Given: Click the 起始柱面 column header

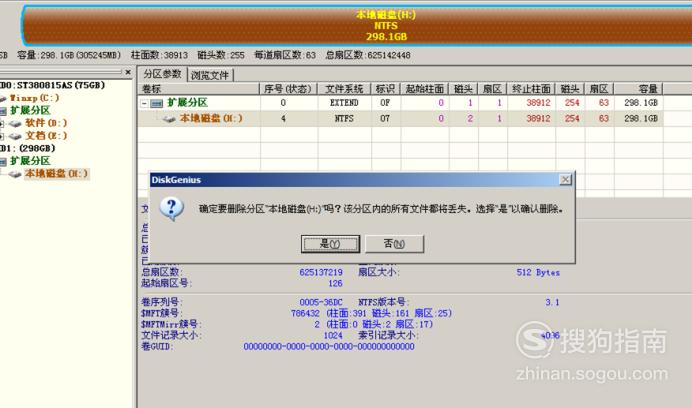Looking at the screenshot, I should (425, 89).
